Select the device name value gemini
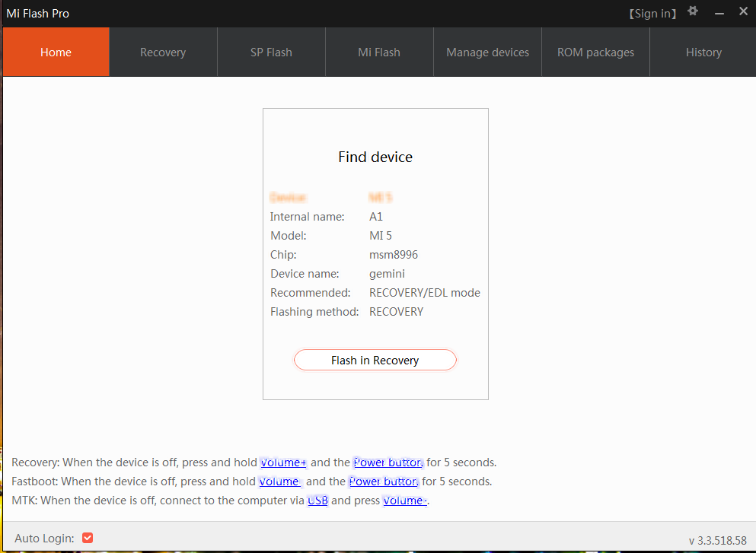The image size is (756, 553). [x=387, y=274]
